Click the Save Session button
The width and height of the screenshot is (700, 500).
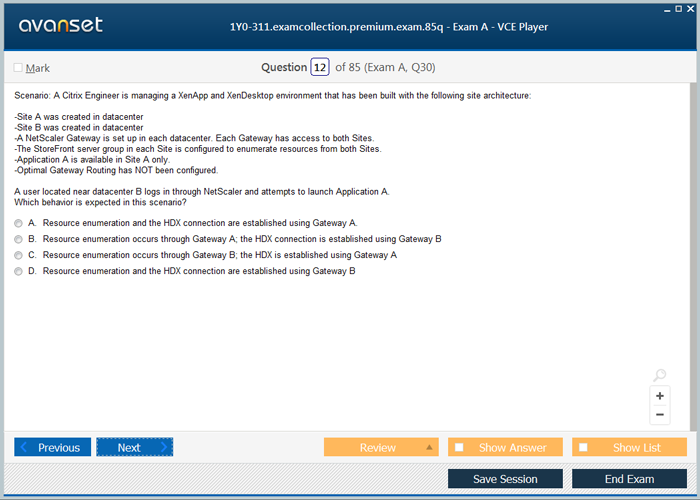[x=505, y=479]
